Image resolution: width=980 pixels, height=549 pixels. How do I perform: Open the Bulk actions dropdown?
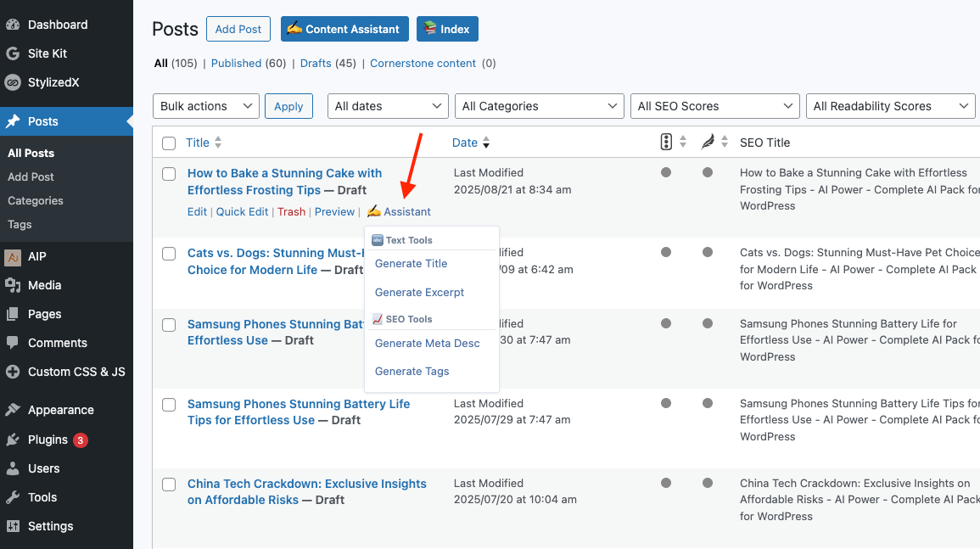tap(205, 106)
